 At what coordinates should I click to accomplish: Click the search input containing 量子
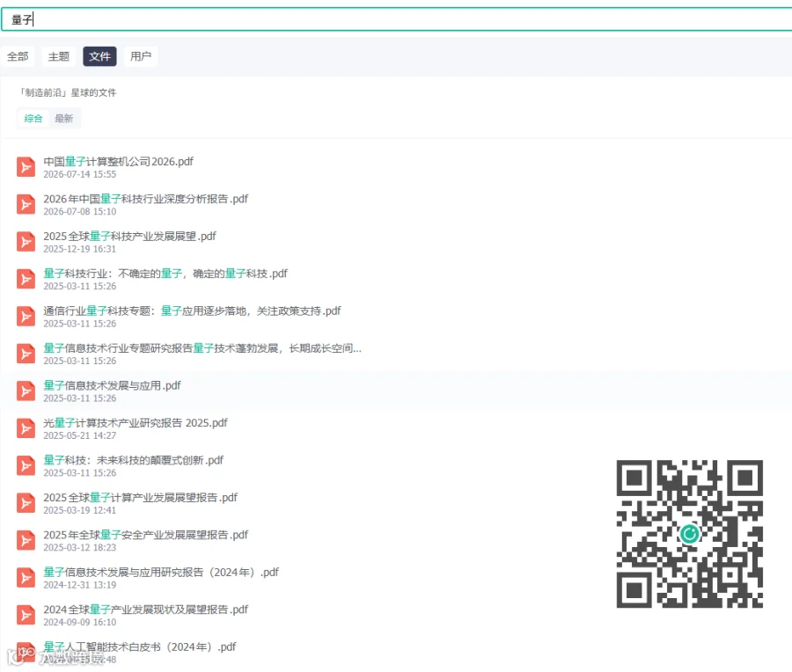[x=397, y=19]
